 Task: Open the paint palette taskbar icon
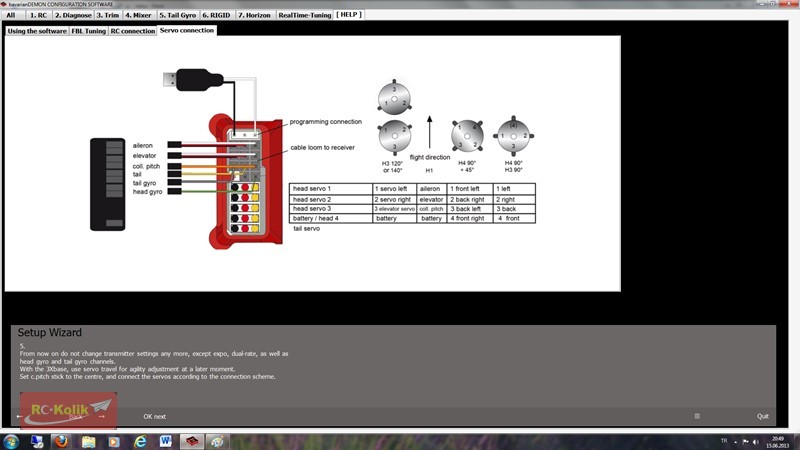coord(218,441)
